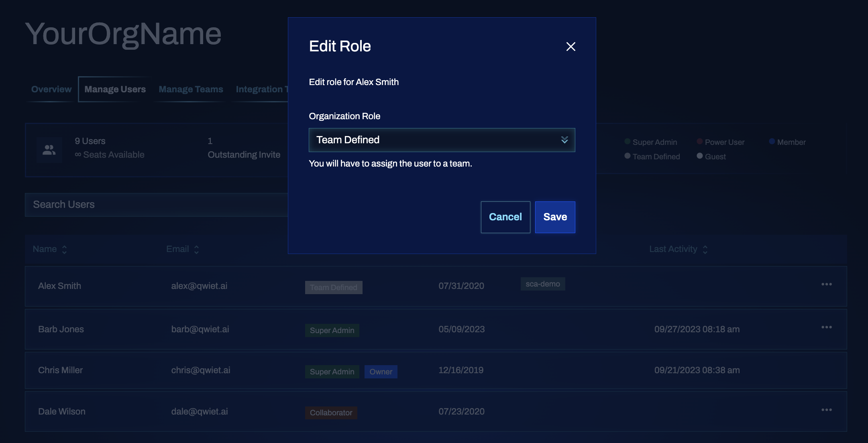Click the dale@qwiet.ai email

coord(200,411)
